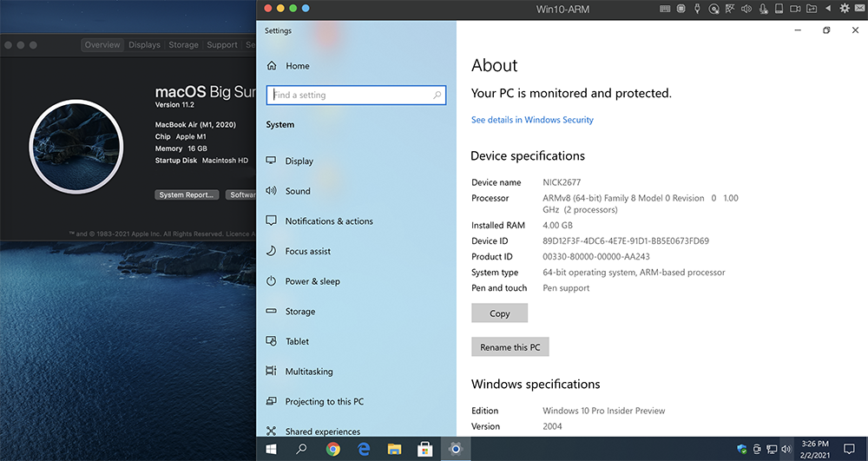Switch to Support tab in About This Mac
This screenshot has width=868, height=461.
(222, 45)
